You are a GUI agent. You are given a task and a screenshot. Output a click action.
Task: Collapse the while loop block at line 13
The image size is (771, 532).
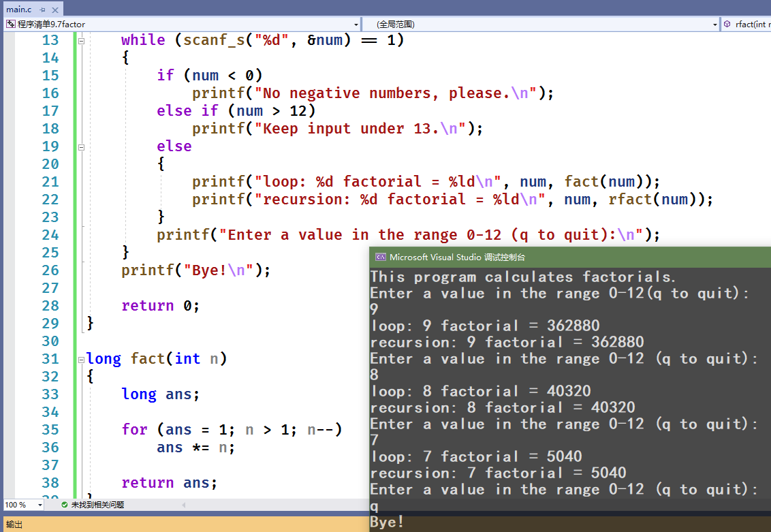pyautogui.click(x=82, y=41)
